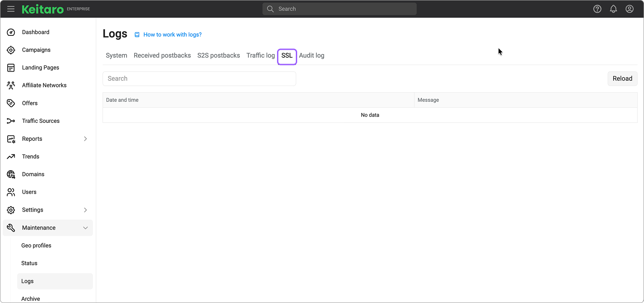Click the Dashboard gauge icon
The width and height of the screenshot is (644, 303).
(x=11, y=32)
